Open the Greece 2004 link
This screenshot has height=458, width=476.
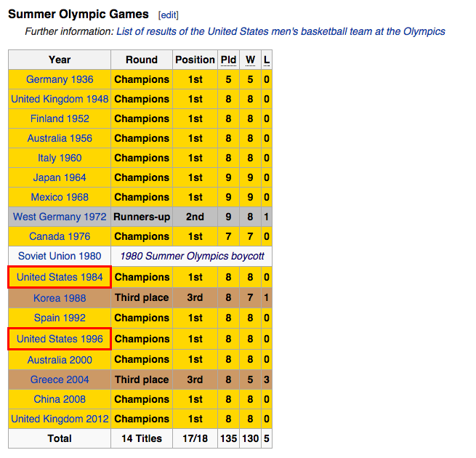(x=60, y=379)
